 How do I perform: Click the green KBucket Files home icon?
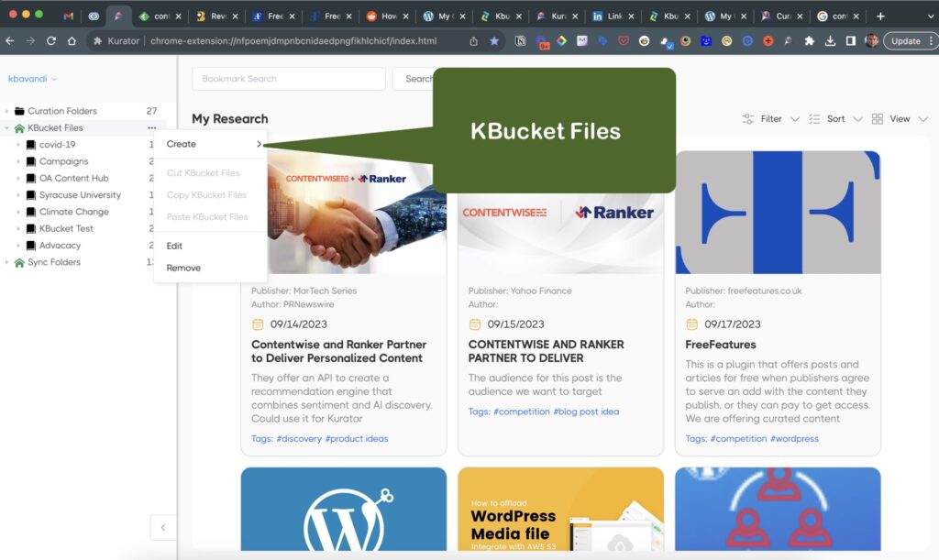click(x=19, y=128)
